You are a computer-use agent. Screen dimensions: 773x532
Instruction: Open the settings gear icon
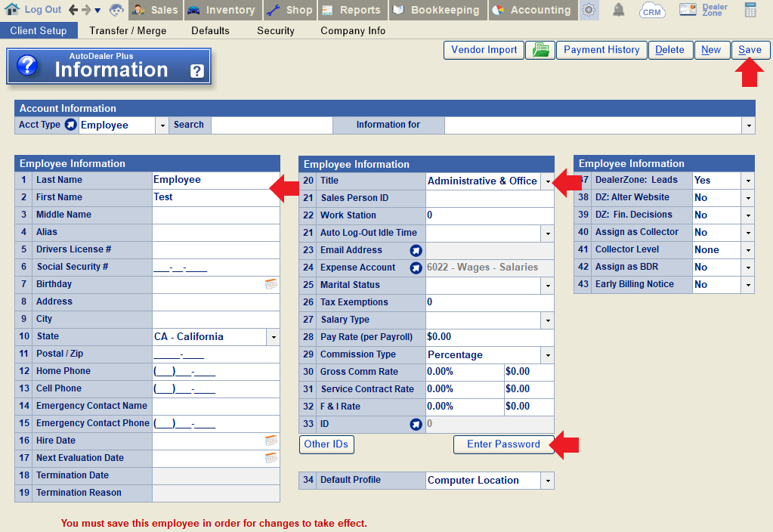[589, 10]
